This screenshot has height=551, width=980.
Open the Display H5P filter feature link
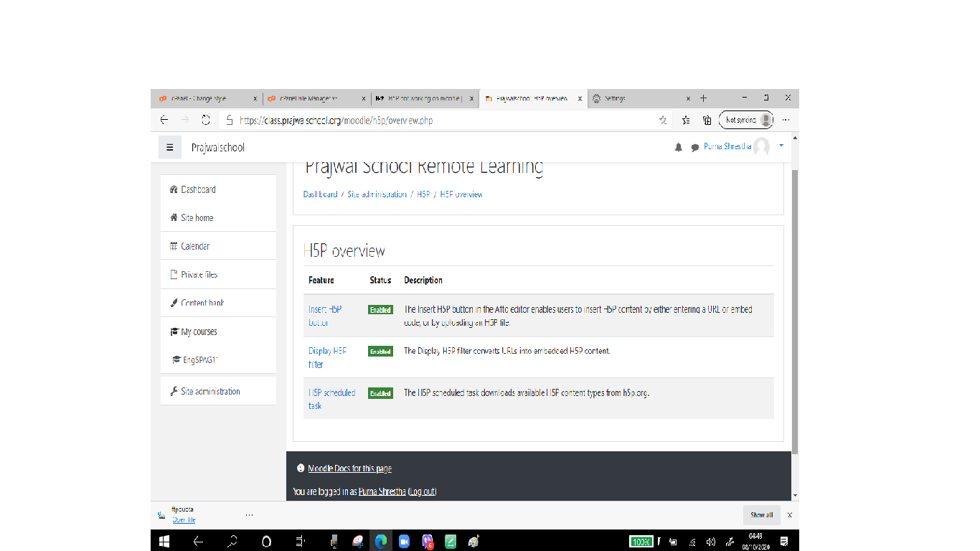click(x=327, y=357)
